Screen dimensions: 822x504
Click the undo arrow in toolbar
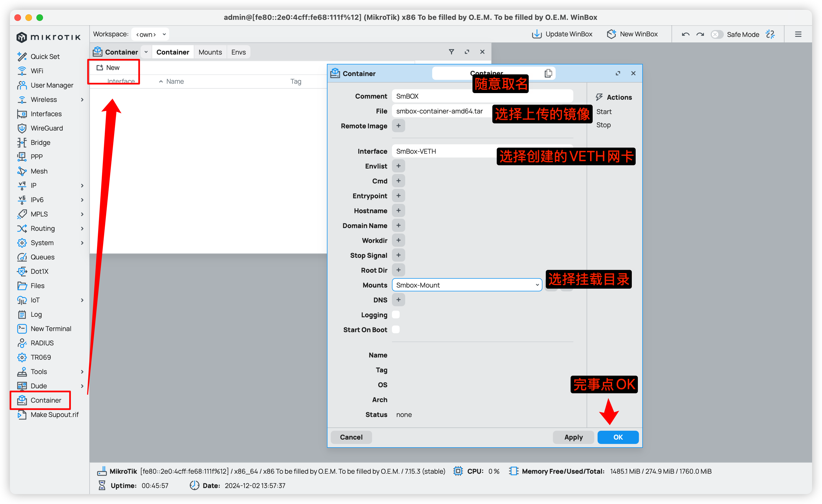[686, 34]
